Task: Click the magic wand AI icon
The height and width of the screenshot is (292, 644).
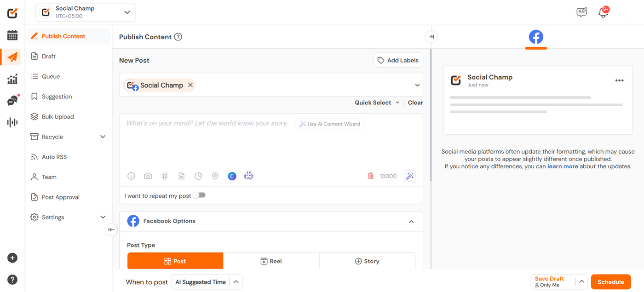Action: [x=410, y=176]
